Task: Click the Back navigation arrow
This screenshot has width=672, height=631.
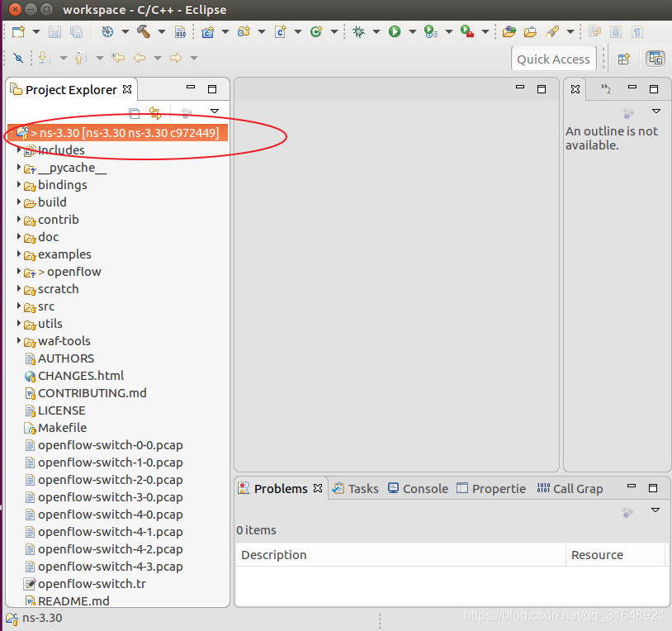Action: pos(140,58)
